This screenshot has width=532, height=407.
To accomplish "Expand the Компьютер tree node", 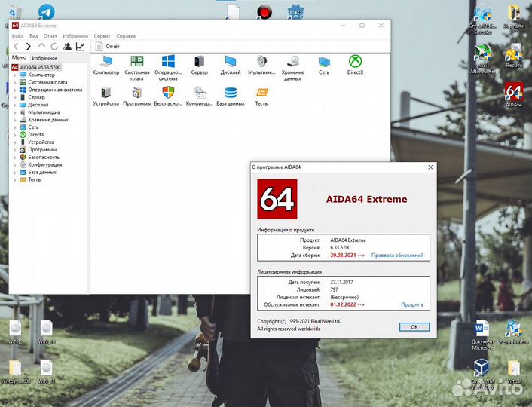I will 14,75.
